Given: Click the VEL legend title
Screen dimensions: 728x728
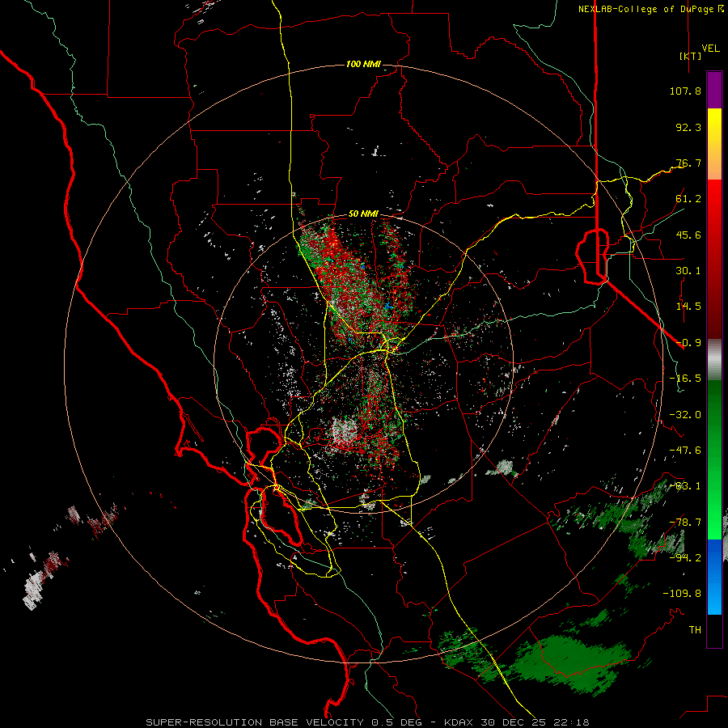Looking at the screenshot, I should click(x=710, y=49).
